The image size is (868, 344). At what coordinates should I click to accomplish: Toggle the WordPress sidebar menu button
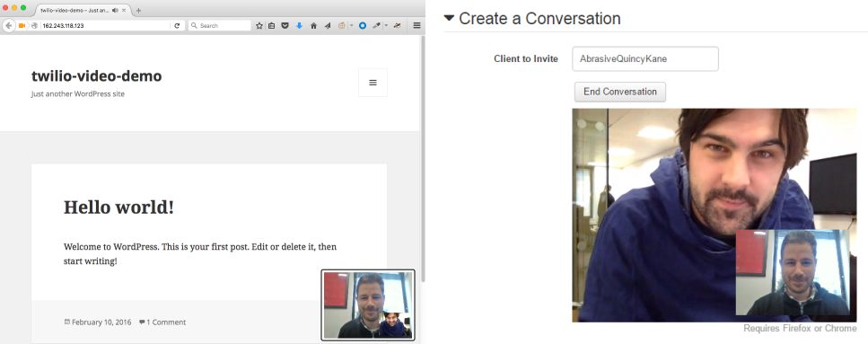coord(373,83)
